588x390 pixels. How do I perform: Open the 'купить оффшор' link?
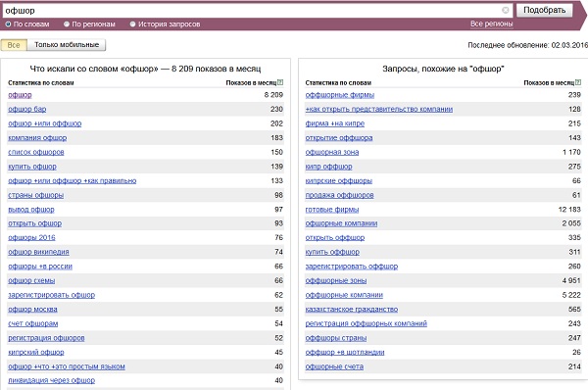pyautogui.click(x=332, y=252)
